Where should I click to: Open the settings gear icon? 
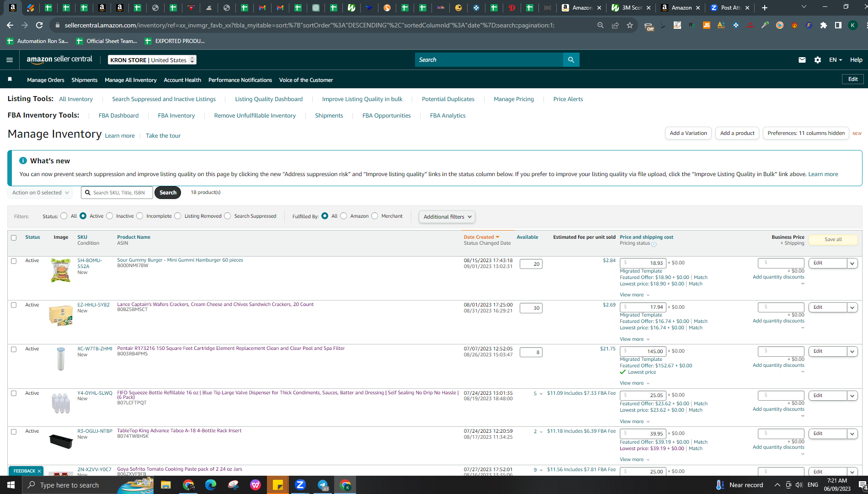point(818,60)
